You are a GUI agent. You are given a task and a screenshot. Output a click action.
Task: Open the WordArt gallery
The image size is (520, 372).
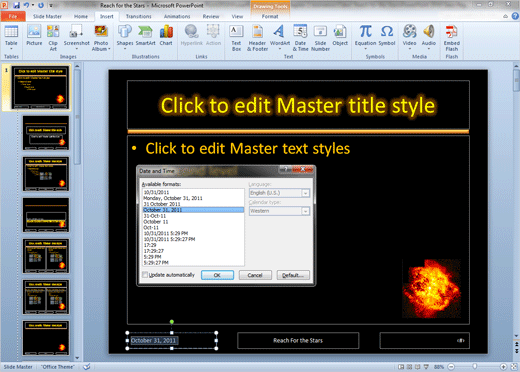coord(280,37)
